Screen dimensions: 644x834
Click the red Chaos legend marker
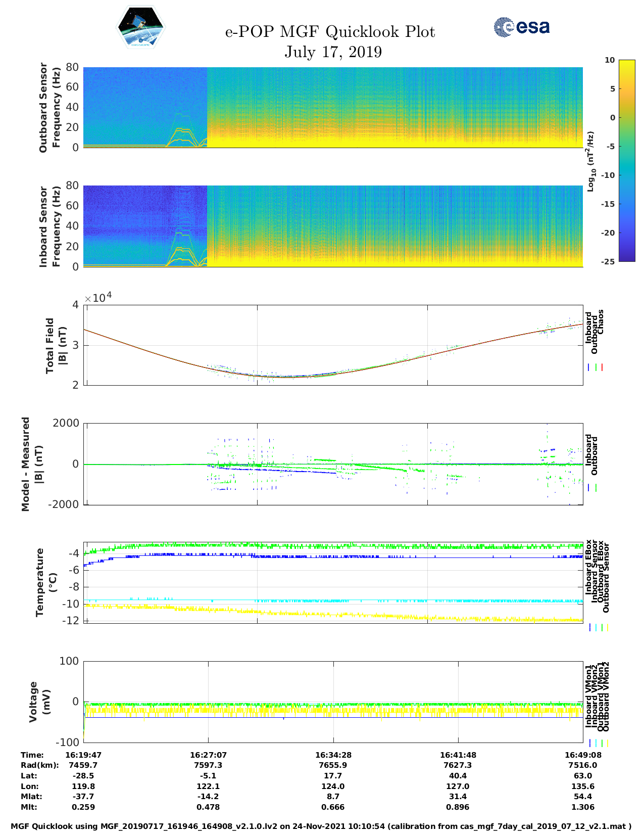602,367
